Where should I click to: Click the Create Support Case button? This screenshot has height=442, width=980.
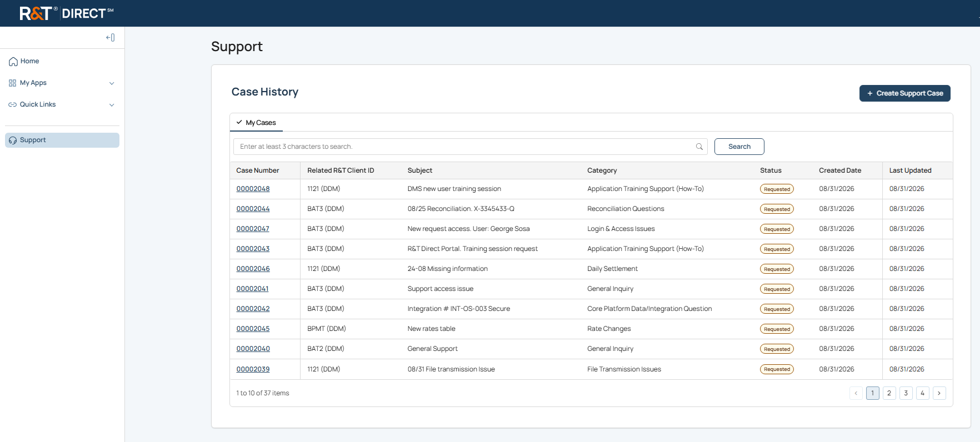pyautogui.click(x=904, y=93)
